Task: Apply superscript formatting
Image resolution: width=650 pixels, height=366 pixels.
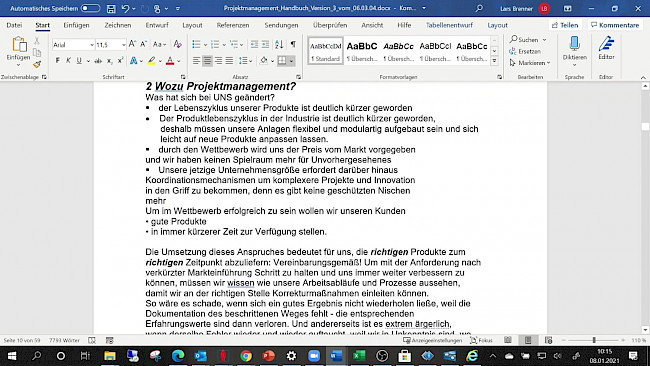Action: coord(120,61)
